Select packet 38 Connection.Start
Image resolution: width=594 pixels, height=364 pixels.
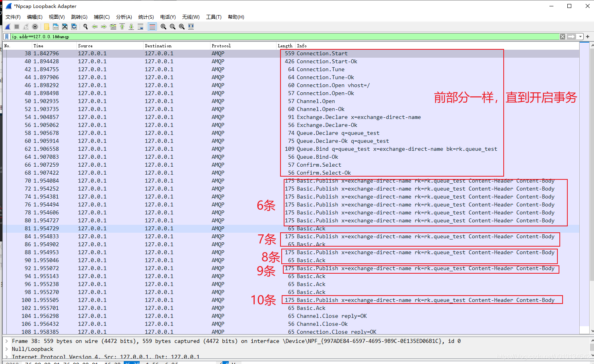coord(291,53)
